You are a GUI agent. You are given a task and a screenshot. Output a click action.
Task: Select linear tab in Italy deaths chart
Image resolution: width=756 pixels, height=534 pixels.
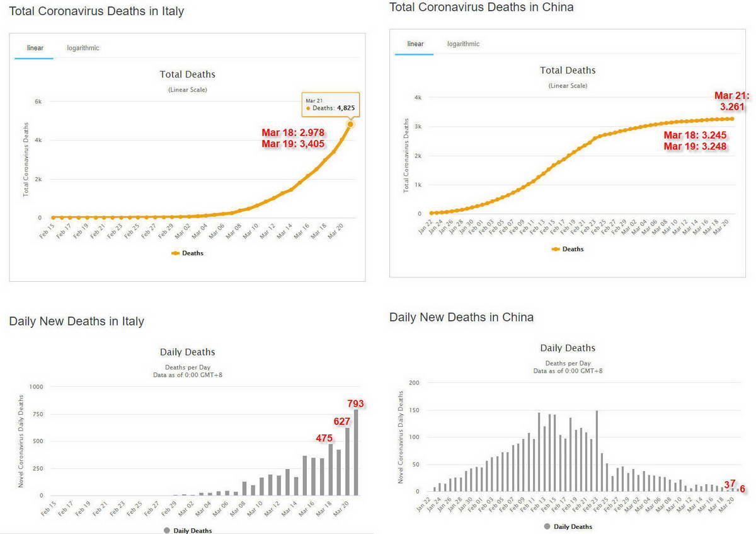(34, 48)
